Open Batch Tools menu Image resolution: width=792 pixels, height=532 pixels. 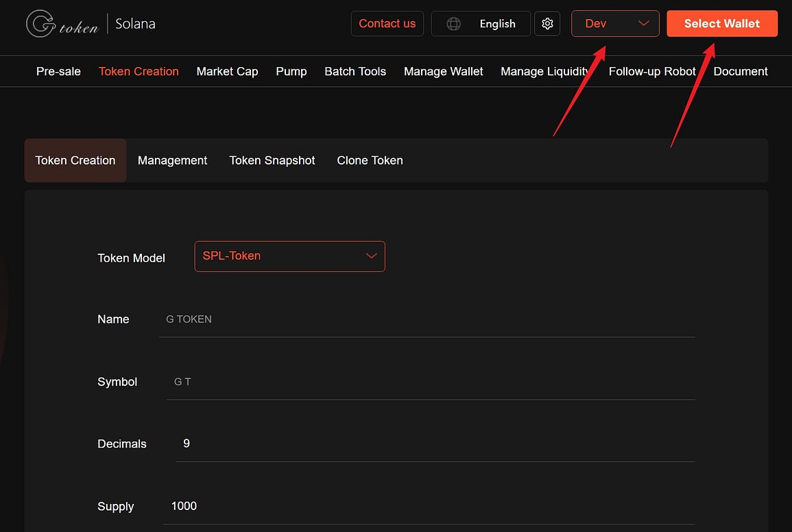pos(355,71)
